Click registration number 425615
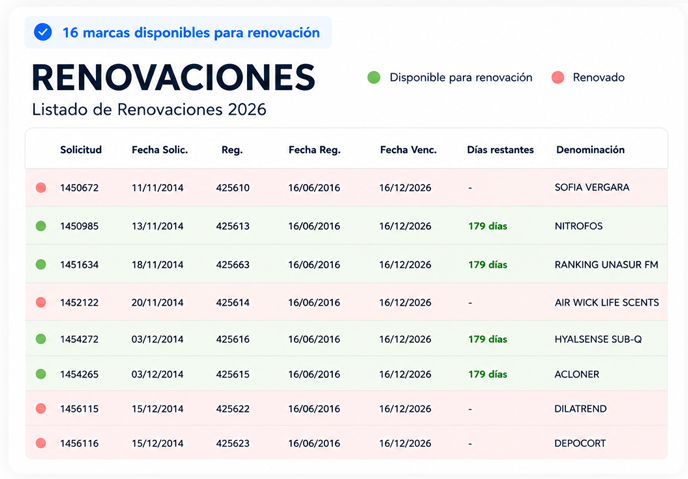 tap(233, 374)
